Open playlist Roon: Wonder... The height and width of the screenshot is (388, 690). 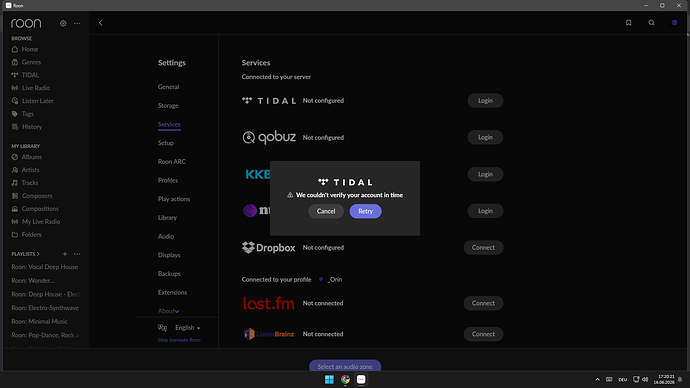33,281
